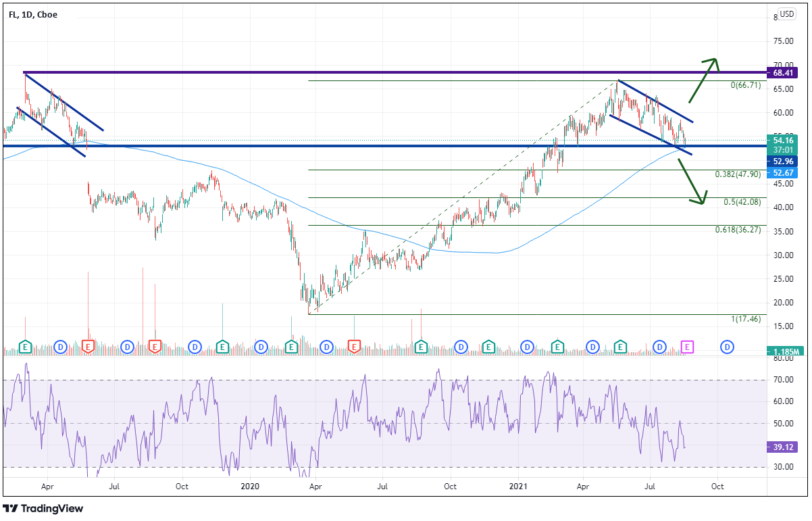
Task: Select the 1(17.46) Fibonacci level label
Action: tap(745, 319)
